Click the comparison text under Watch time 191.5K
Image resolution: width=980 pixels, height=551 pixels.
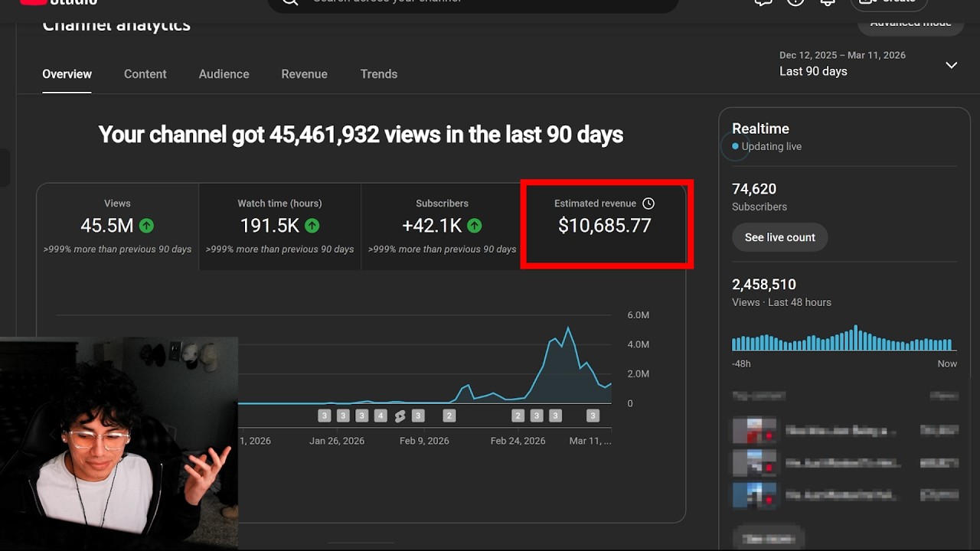click(x=279, y=249)
